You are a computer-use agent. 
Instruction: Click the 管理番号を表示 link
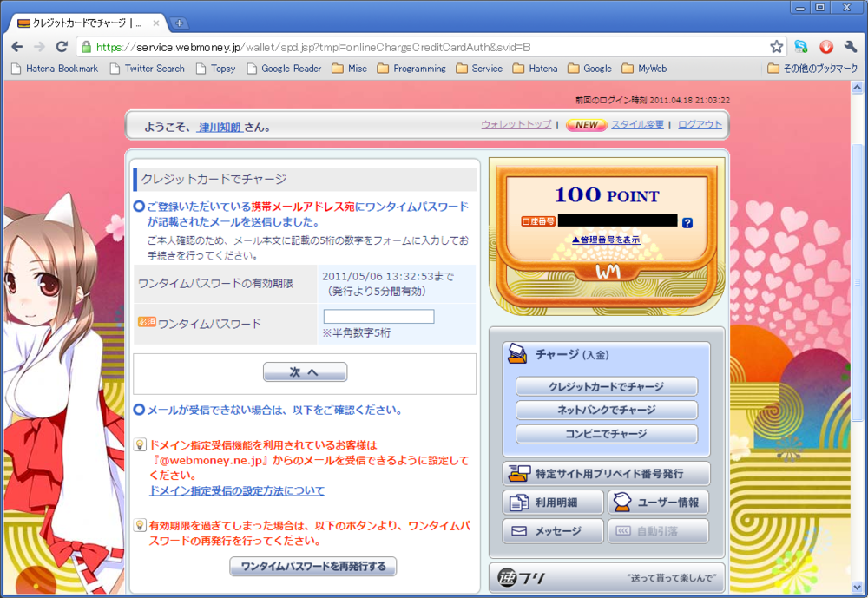coord(606,240)
